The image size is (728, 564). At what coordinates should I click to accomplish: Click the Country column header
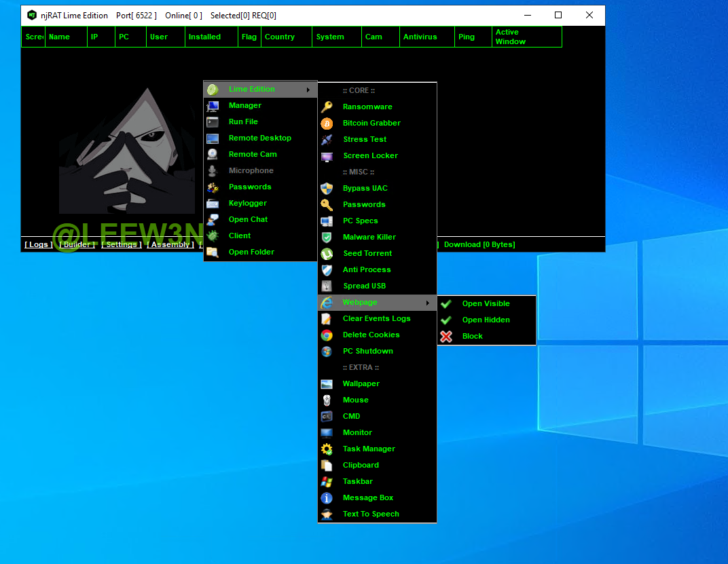pyautogui.click(x=280, y=37)
